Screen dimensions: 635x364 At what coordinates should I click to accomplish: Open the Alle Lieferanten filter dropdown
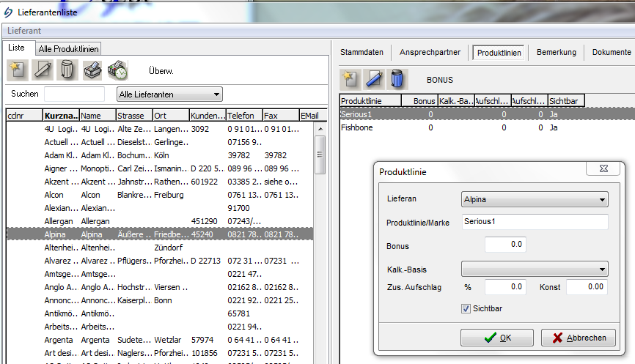click(169, 94)
